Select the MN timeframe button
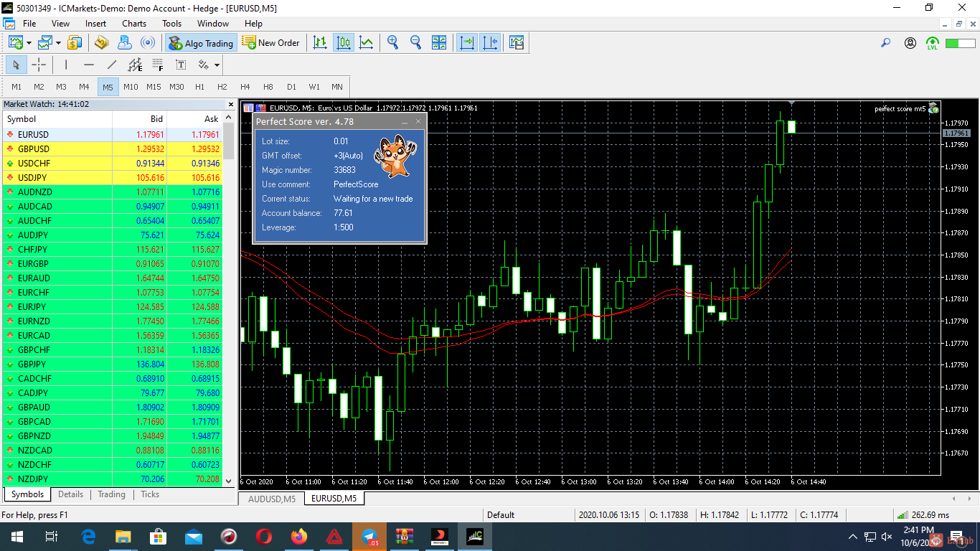 [337, 87]
